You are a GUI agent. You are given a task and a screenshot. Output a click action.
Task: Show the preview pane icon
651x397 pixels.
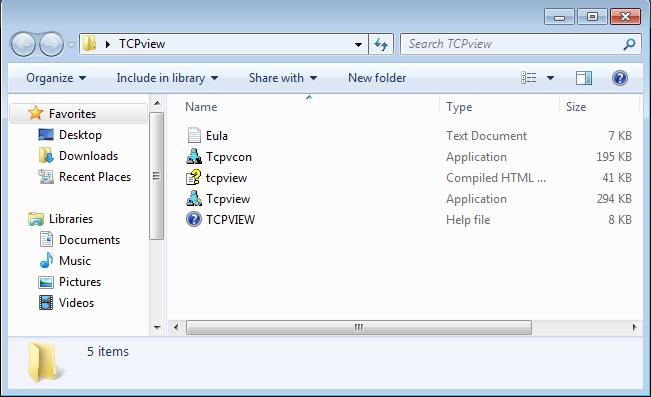point(584,78)
